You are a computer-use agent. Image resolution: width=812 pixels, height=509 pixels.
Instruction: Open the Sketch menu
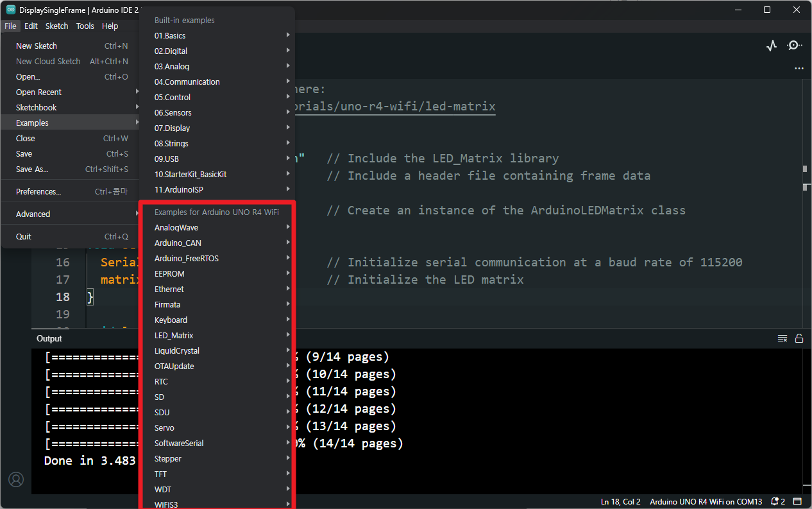(x=56, y=26)
